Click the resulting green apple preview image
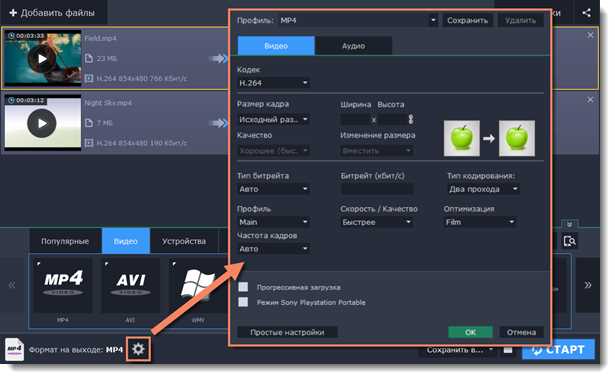This screenshot has height=379, width=615. coord(517,138)
